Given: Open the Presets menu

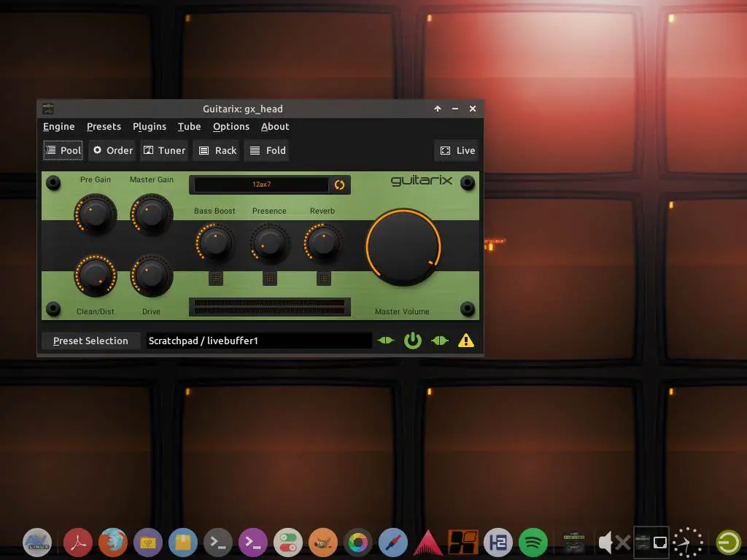Looking at the screenshot, I should pos(104,127).
